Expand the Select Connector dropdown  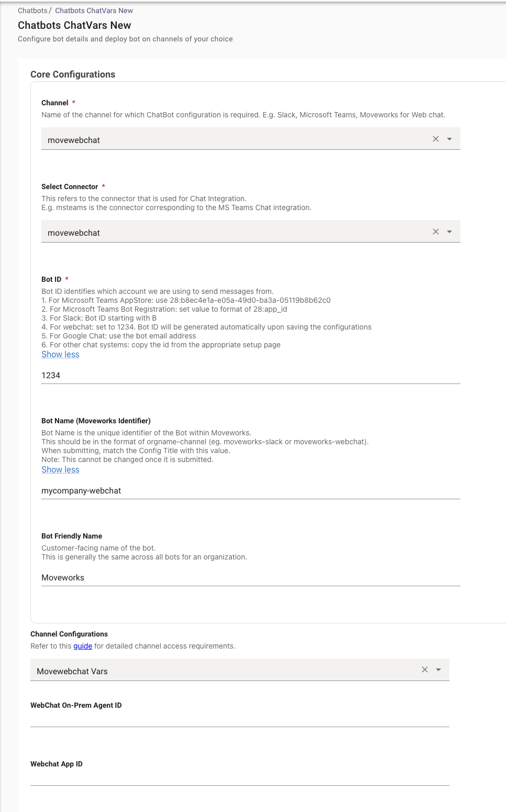click(x=449, y=232)
